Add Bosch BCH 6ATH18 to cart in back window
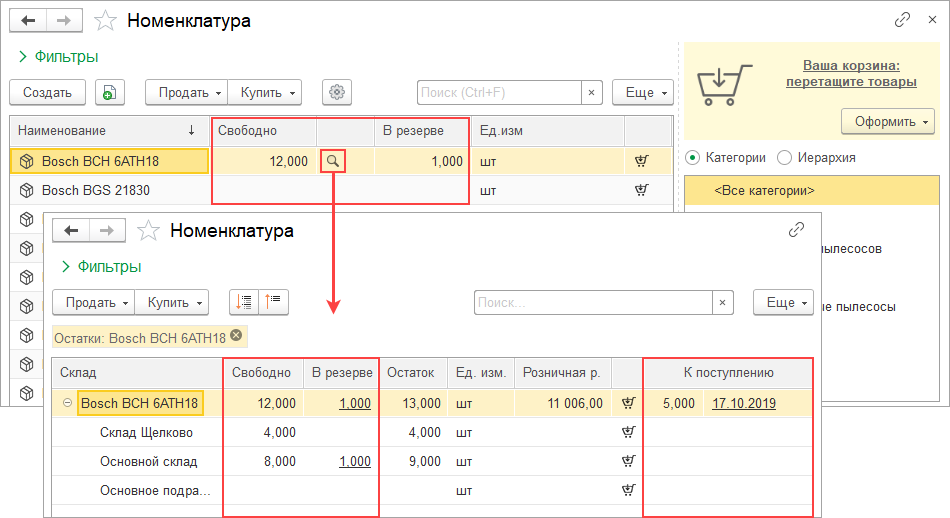 click(642, 161)
